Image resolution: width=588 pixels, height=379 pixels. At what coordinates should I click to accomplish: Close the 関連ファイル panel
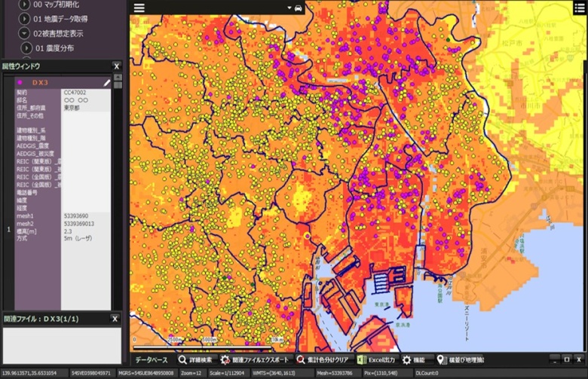click(116, 319)
